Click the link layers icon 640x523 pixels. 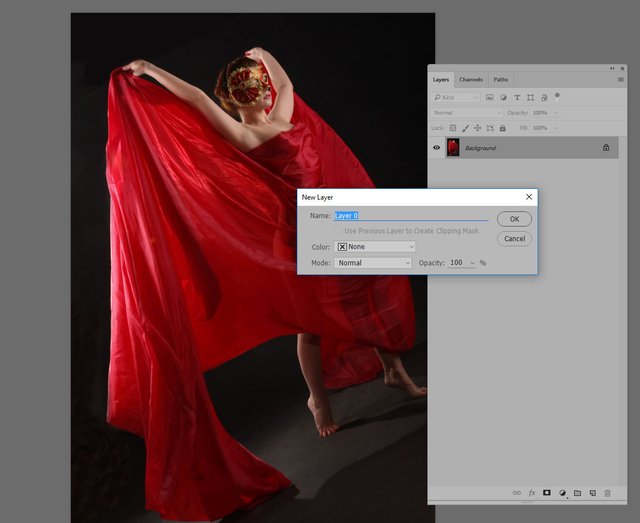pyautogui.click(x=517, y=493)
